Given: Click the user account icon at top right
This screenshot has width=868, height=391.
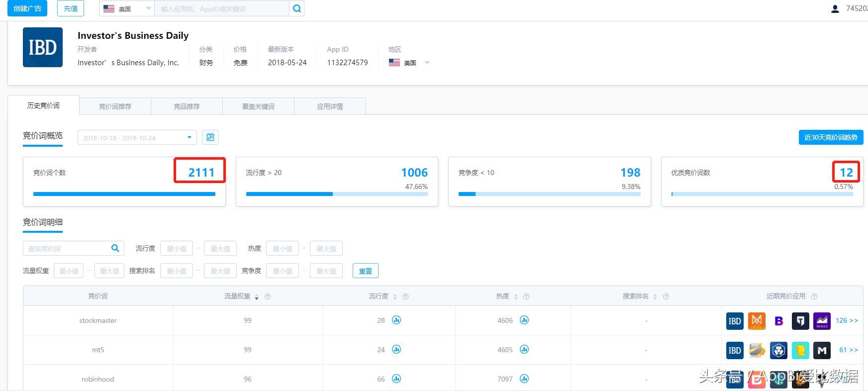Looking at the screenshot, I should [x=835, y=9].
